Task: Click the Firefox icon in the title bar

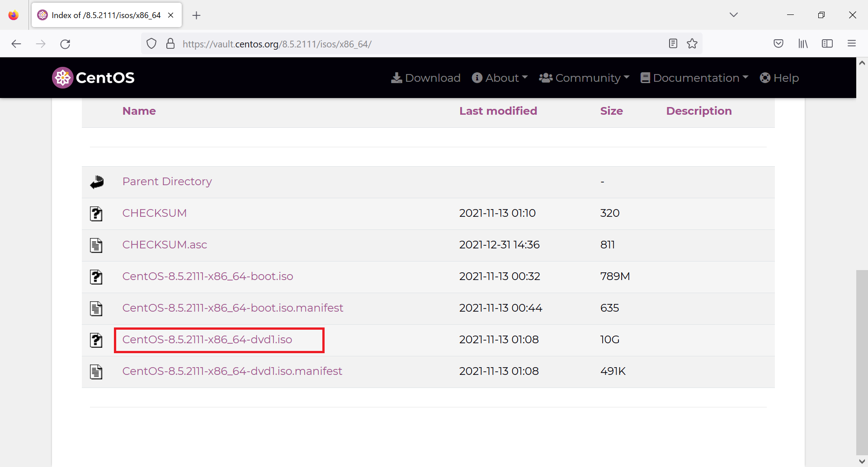Action: pos(14,15)
